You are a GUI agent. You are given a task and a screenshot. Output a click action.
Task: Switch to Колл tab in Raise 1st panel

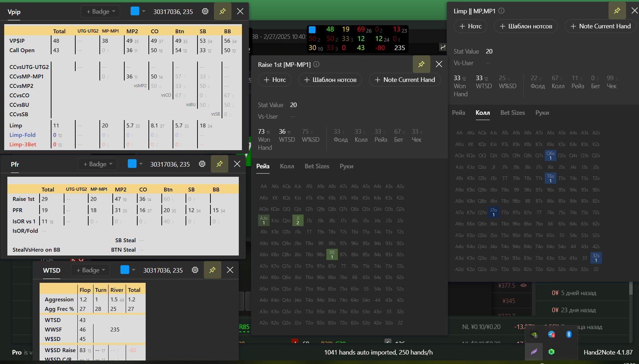click(x=287, y=166)
